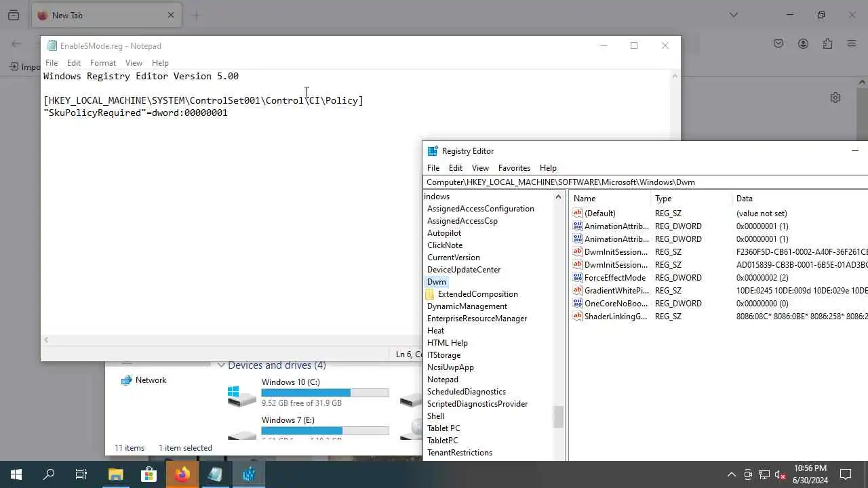
Task: Close the New Tab browser tab
Action: point(171,15)
